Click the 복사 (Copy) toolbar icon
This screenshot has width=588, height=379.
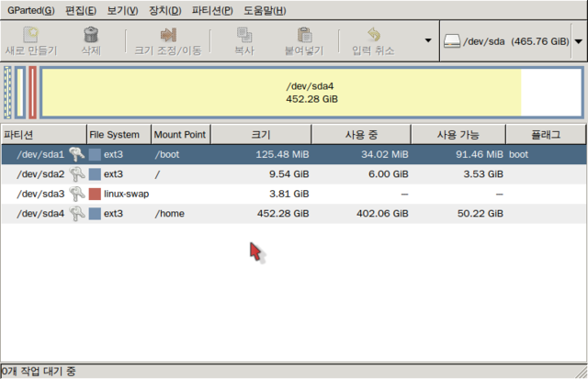(244, 35)
